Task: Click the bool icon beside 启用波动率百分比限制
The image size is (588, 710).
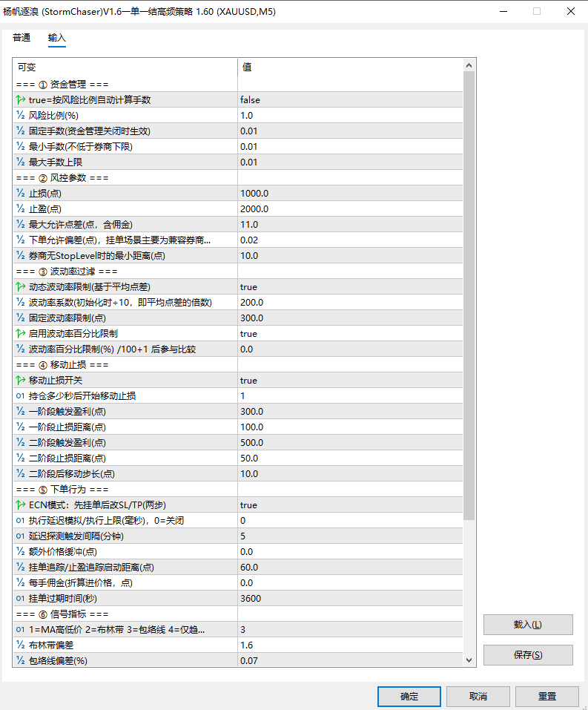Action: (x=20, y=333)
